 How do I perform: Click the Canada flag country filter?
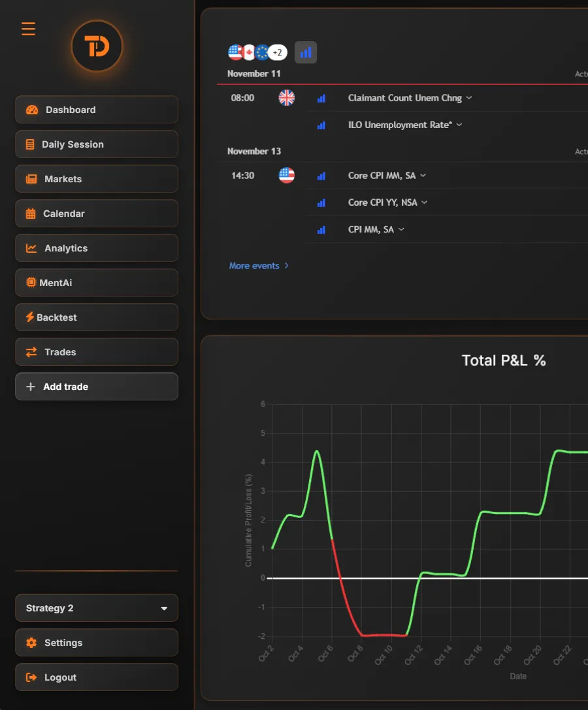coord(249,52)
